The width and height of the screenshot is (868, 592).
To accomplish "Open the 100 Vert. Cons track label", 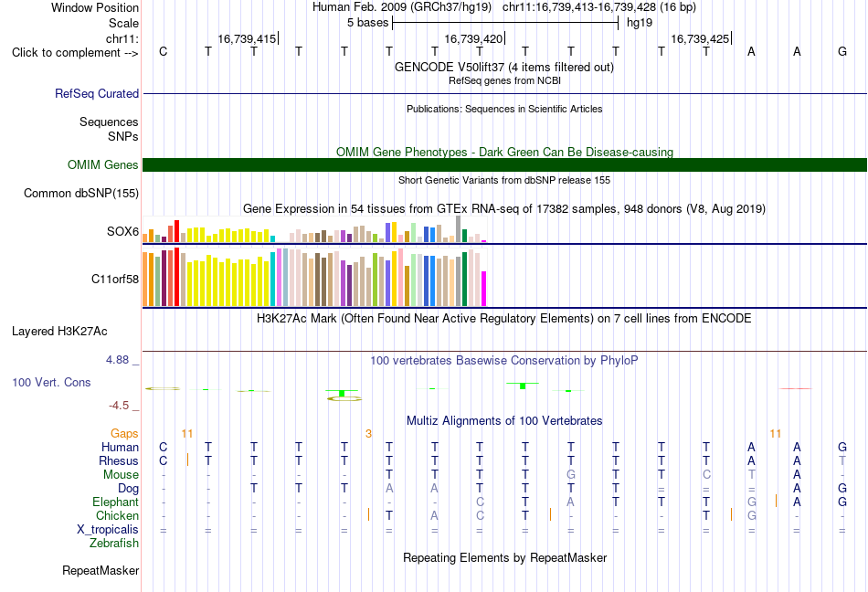I will [51, 382].
